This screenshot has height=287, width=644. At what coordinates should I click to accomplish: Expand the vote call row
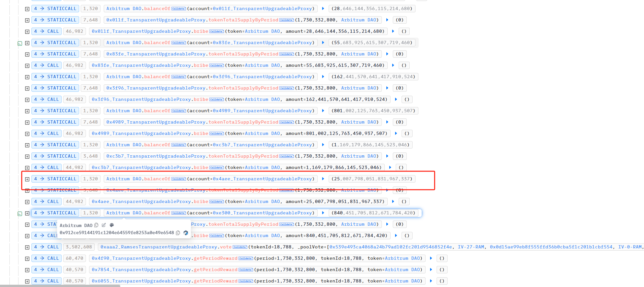coord(27,247)
